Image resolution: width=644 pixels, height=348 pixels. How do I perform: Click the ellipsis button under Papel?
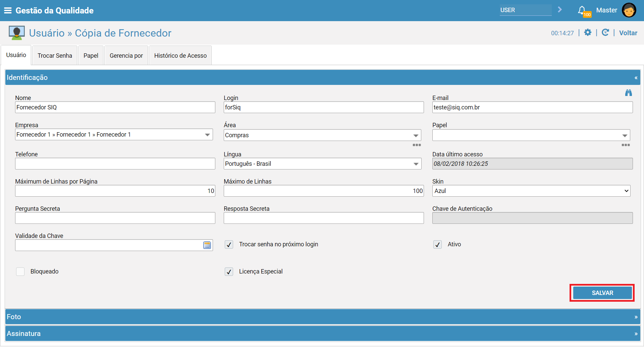point(626,145)
